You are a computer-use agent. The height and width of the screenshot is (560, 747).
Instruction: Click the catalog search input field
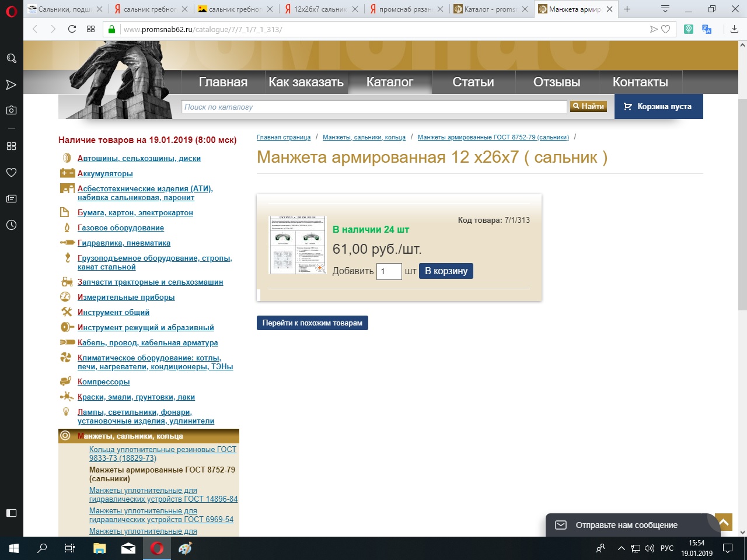[373, 107]
